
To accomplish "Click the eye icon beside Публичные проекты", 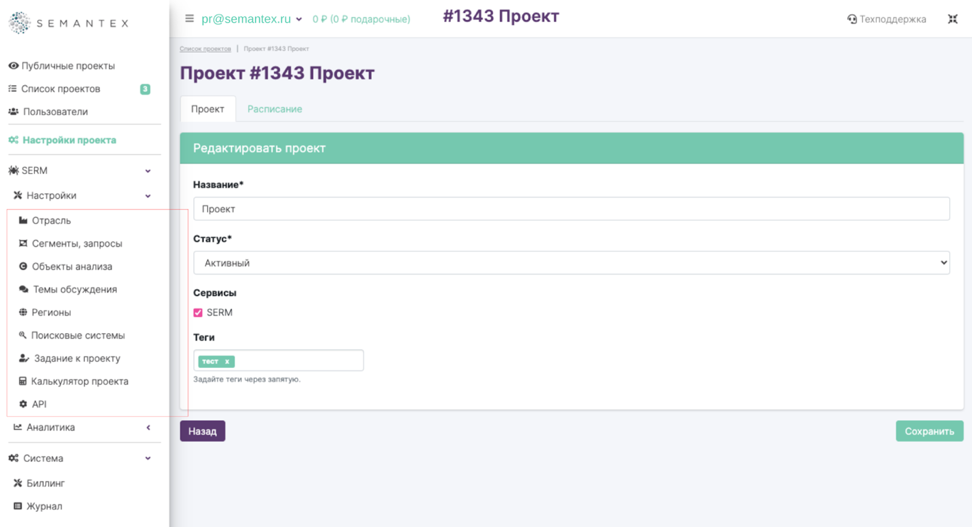I will pos(13,66).
